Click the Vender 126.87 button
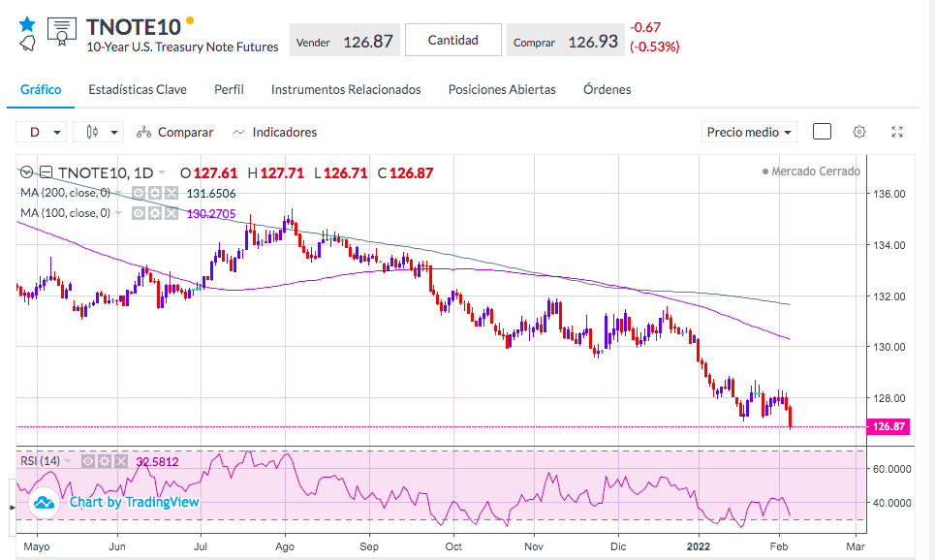The width and height of the screenshot is (935, 560). 345,41
